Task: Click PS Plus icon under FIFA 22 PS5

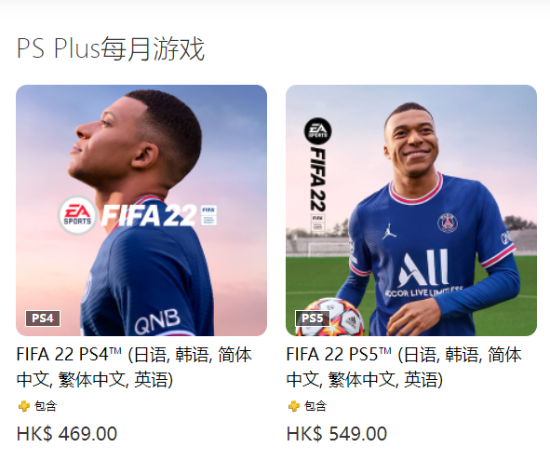Action: coord(294,406)
